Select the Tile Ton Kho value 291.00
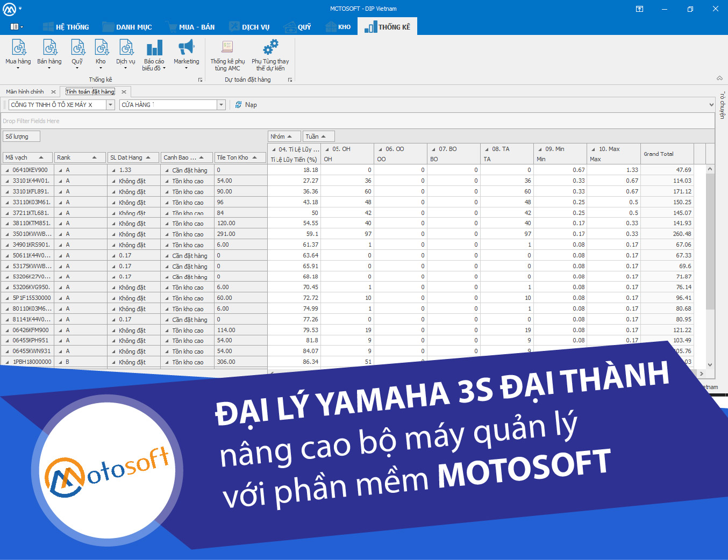728x560 pixels. [240, 234]
